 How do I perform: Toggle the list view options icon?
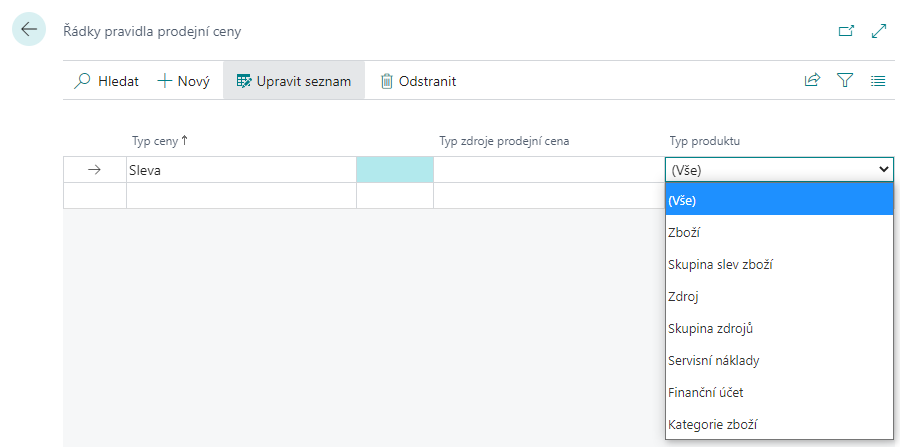pos(878,81)
